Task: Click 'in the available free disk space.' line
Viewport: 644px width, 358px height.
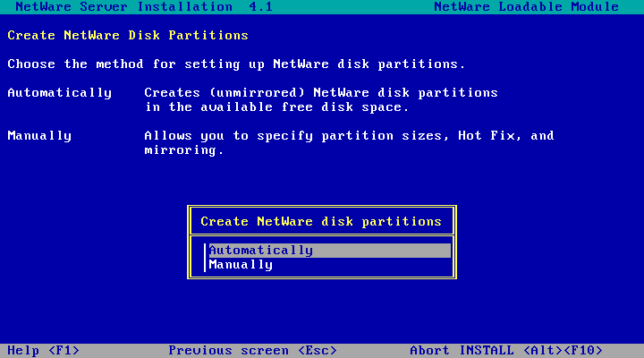Action: tap(276, 107)
